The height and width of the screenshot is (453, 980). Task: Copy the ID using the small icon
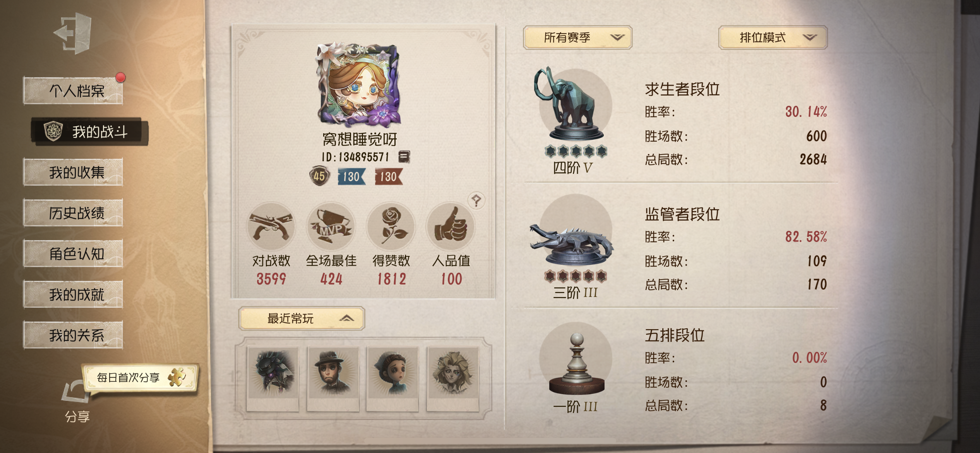coord(404,156)
